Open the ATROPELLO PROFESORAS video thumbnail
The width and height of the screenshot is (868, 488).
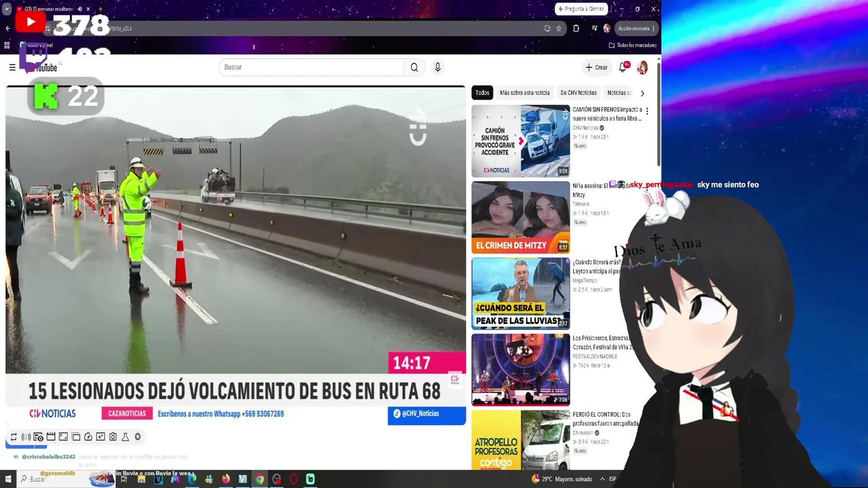pos(521,440)
